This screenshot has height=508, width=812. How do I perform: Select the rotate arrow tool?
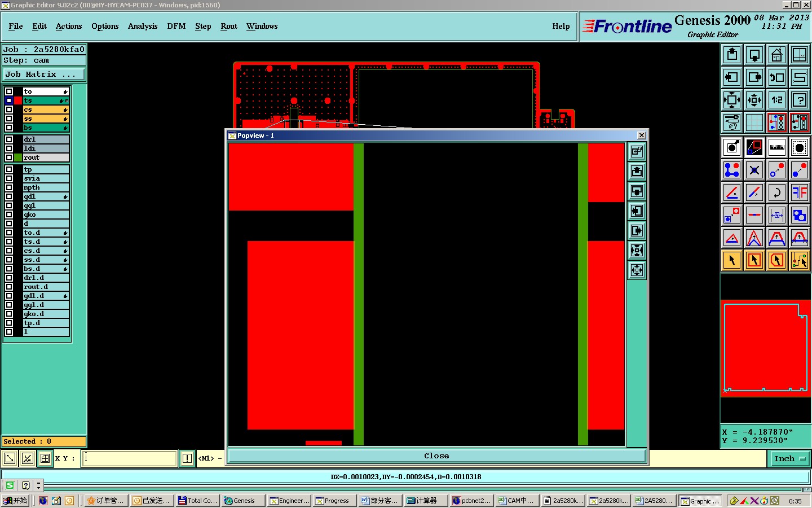click(x=777, y=192)
